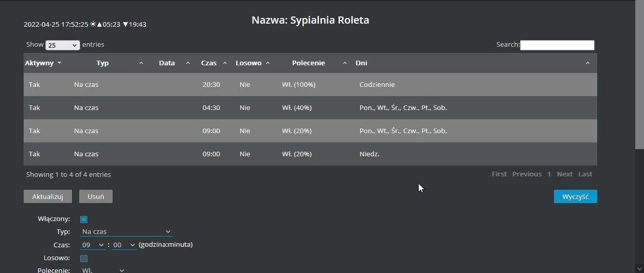
Task: Click the Czas column sort arrow
Action: point(225,63)
